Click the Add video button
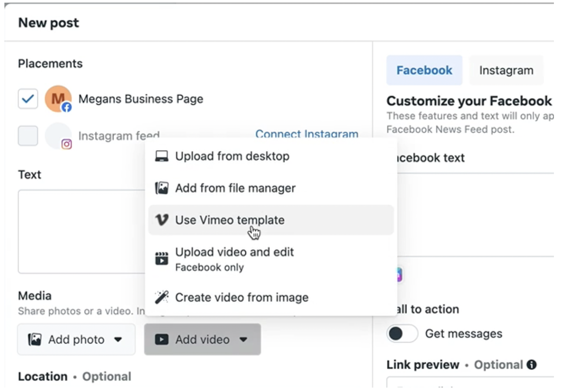The width and height of the screenshot is (568, 392). click(x=203, y=340)
